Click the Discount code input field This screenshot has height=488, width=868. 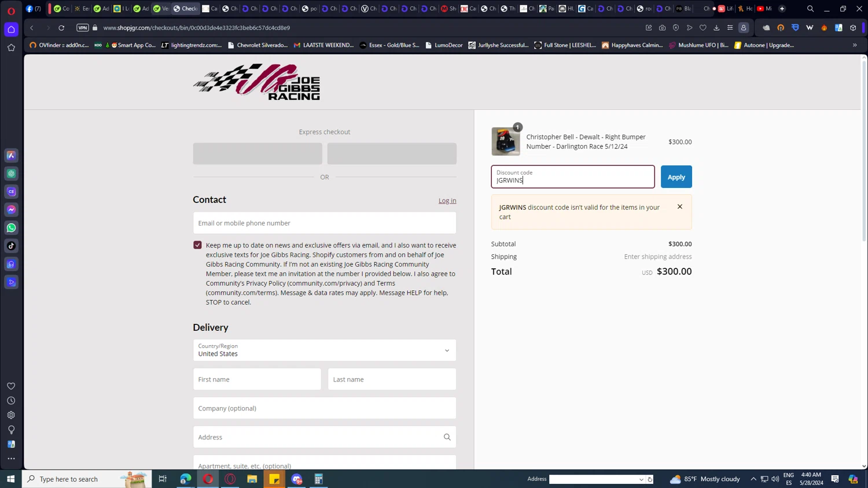[x=573, y=177]
